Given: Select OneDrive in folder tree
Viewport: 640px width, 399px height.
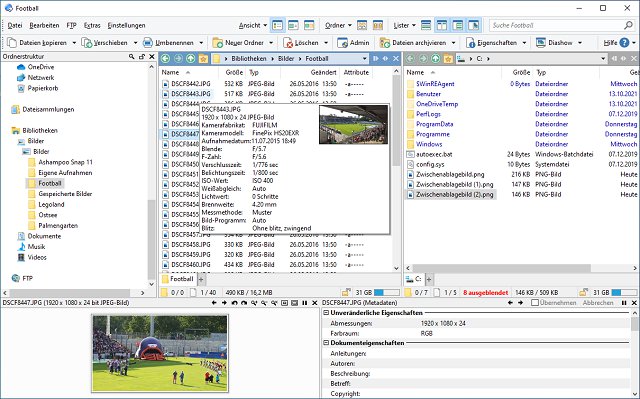Looking at the screenshot, I should click(41, 67).
